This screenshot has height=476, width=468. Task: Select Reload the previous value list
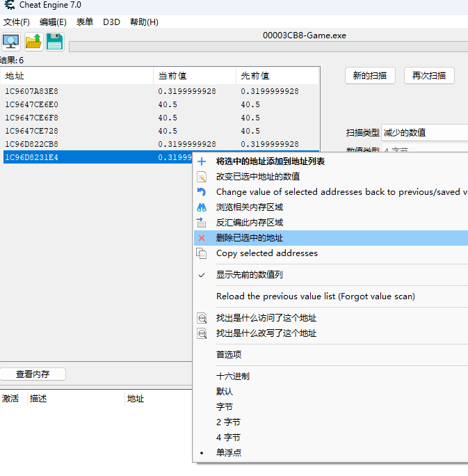pyautogui.click(x=330, y=296)
